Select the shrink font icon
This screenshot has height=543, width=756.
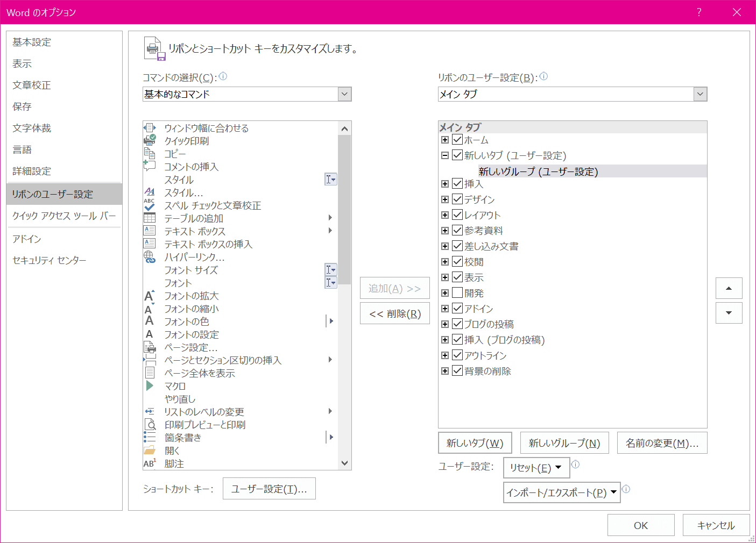(x=150, y=309)
